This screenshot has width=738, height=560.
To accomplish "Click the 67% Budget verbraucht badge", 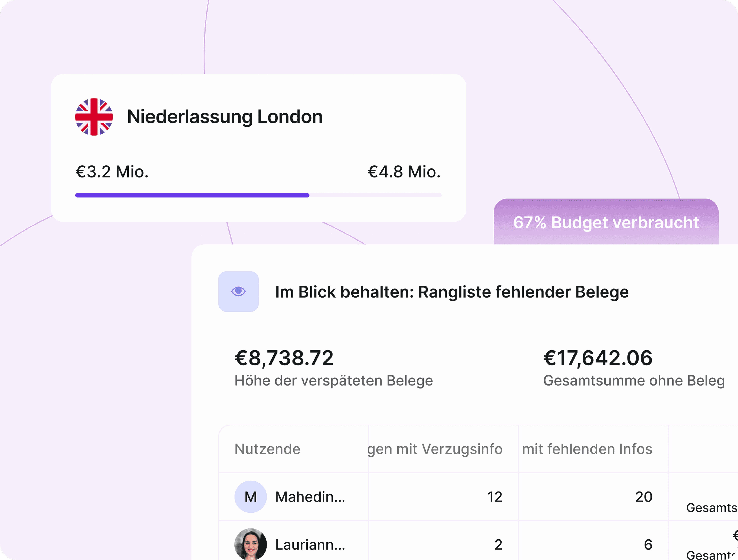I will click(x=606, y=222).
